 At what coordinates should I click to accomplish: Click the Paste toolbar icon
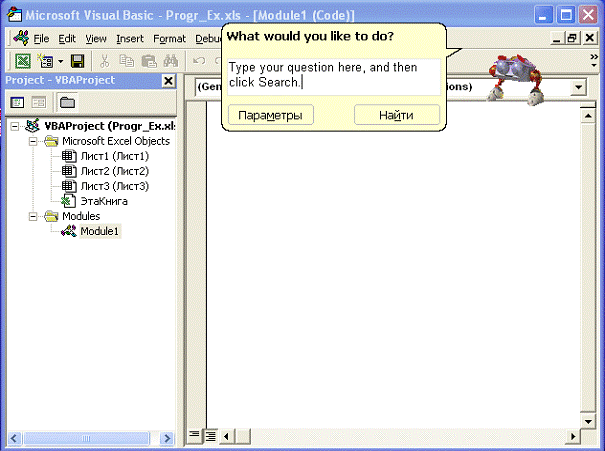pyautogui.click(x=149, y=61)
